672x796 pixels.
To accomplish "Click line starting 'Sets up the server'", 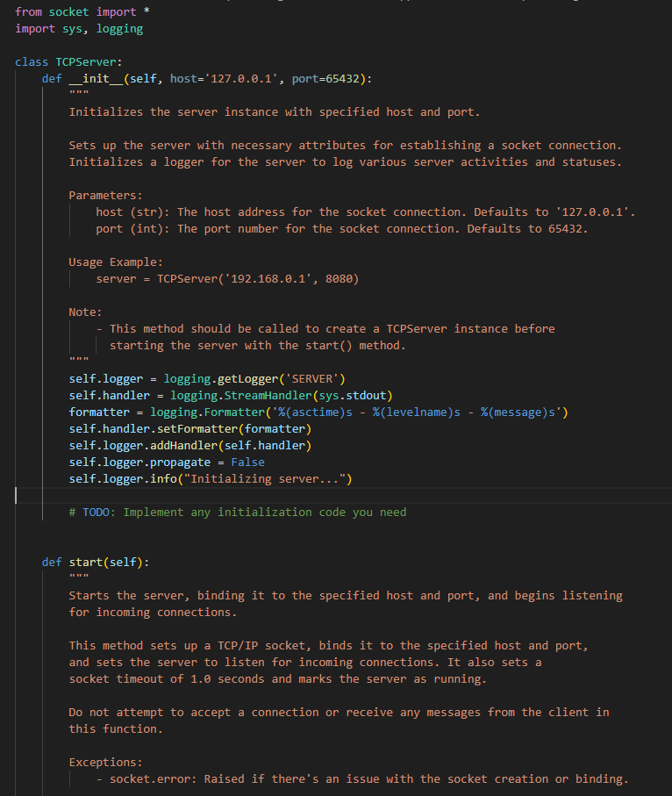I will coord(345,145).
